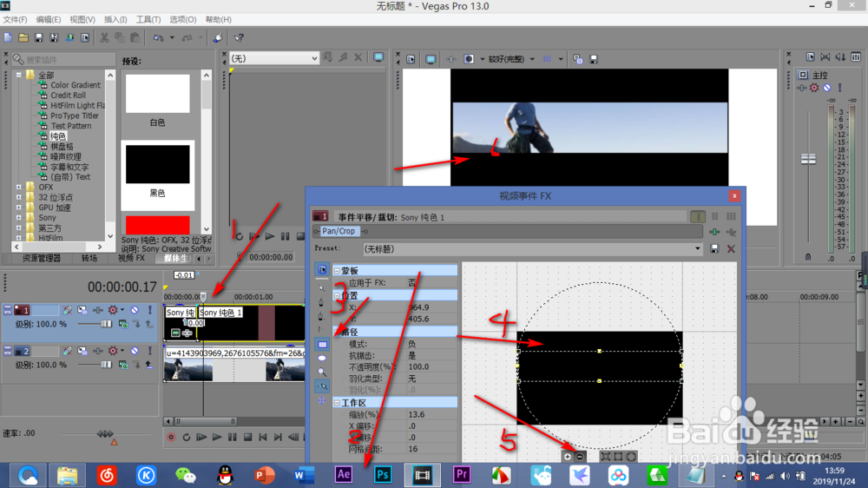The height and width of the screenshot is (488, 868).
Task: Select the zoom magnifier tool in Pan/Crop
Action: [x=322, y=373]
